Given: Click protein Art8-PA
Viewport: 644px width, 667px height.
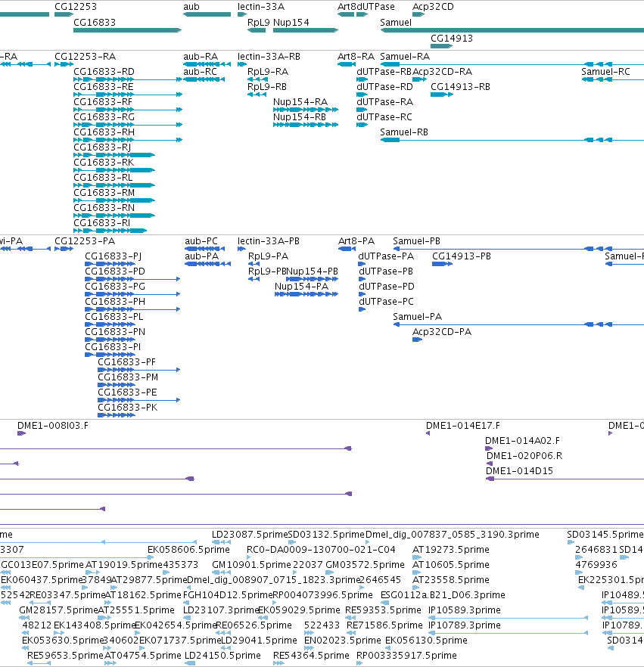Looking at the screenshot, I should tap(356, 241).
